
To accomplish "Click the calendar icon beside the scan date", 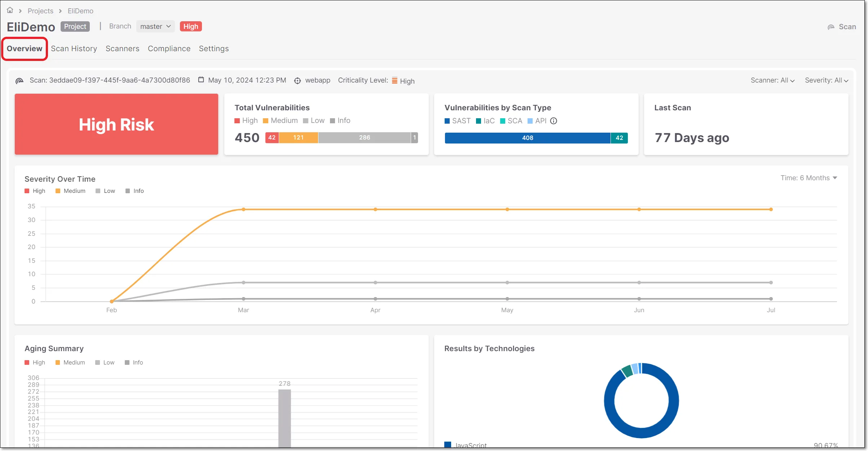I will (x=201, y=80).
